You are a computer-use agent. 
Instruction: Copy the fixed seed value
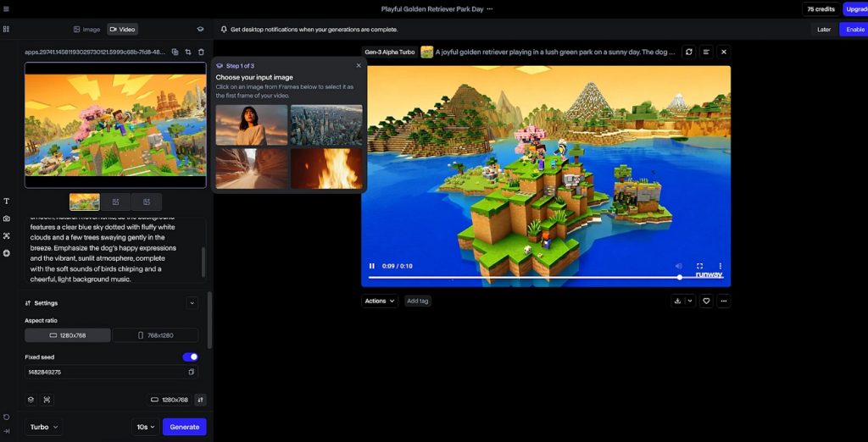192,372
